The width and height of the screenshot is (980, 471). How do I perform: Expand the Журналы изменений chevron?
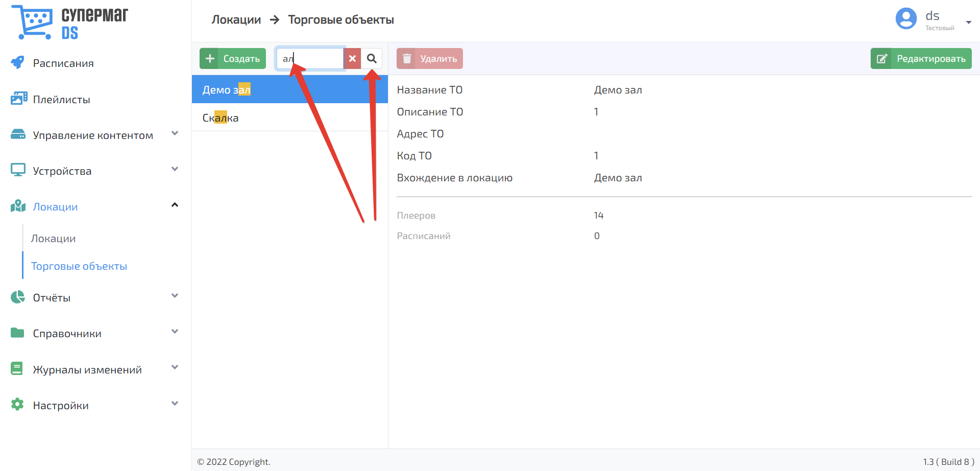[175, 367]
